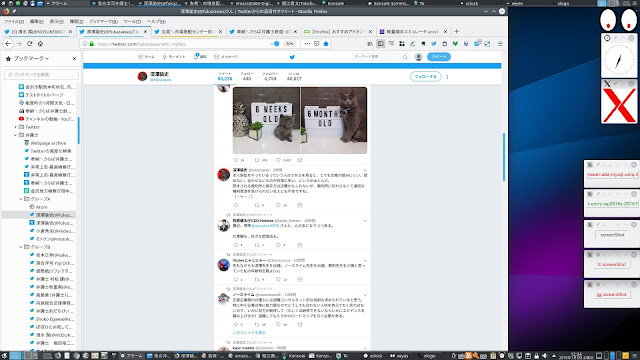
Task: Open the Atom bookmark in グループA
Action: 38,207
